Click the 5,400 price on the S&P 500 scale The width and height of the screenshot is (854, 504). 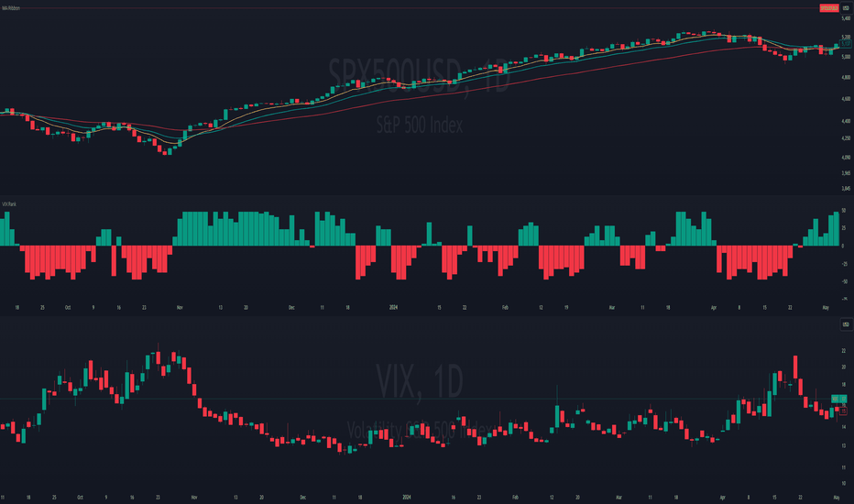click(x=846, y=18)
